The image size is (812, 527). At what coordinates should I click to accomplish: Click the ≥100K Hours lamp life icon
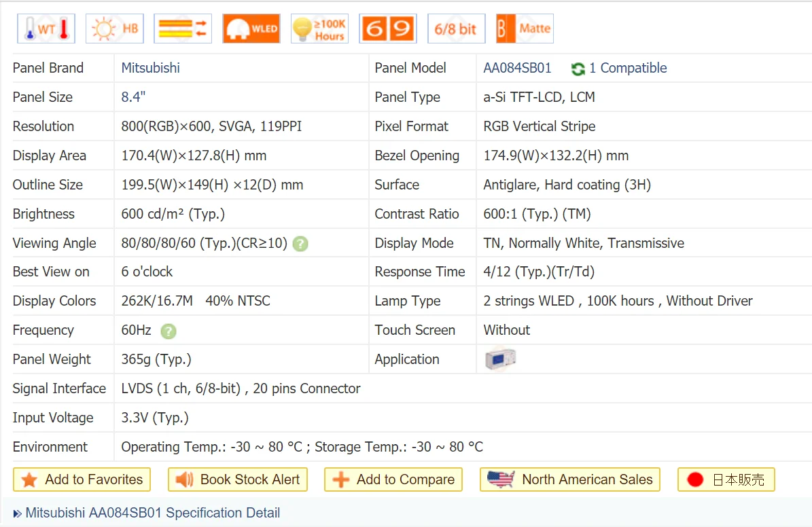coord(319,29)
